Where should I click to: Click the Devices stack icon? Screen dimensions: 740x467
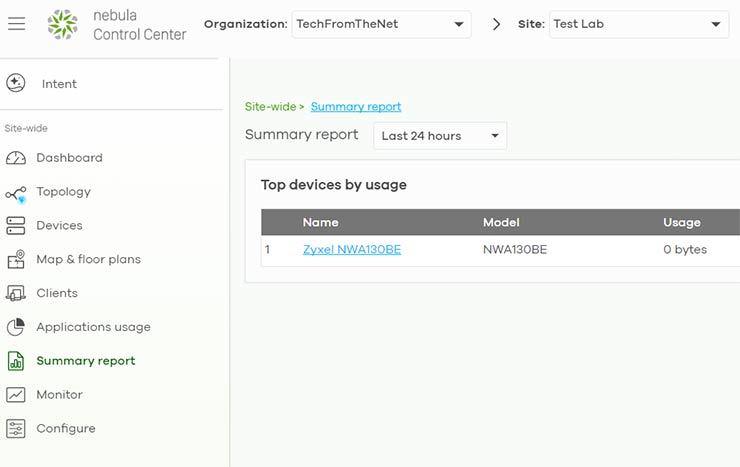click(16, 226)
